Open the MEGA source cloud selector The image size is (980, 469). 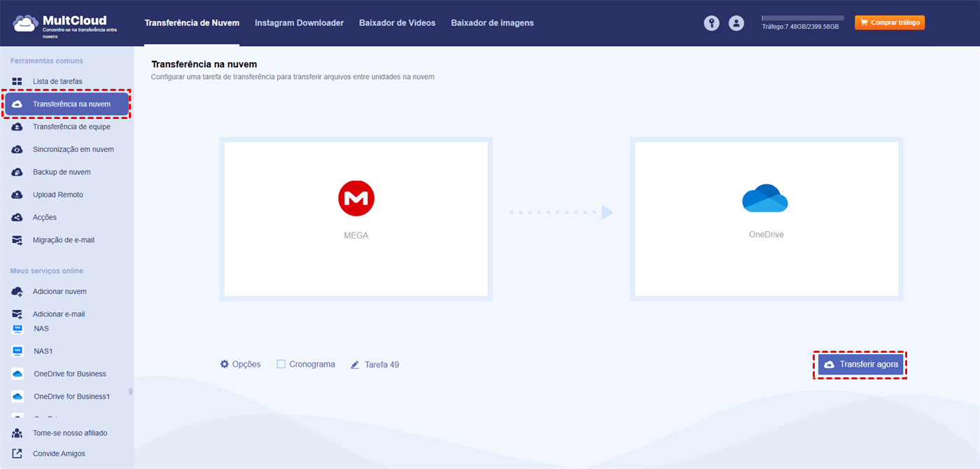356,218
